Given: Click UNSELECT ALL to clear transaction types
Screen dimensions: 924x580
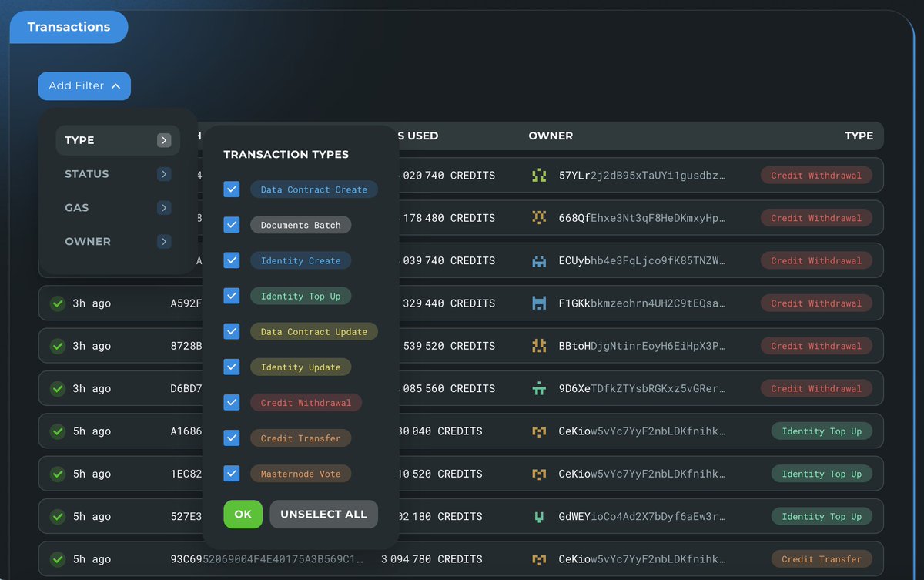Looking at the screenshot, I should [x=323, y=514].
